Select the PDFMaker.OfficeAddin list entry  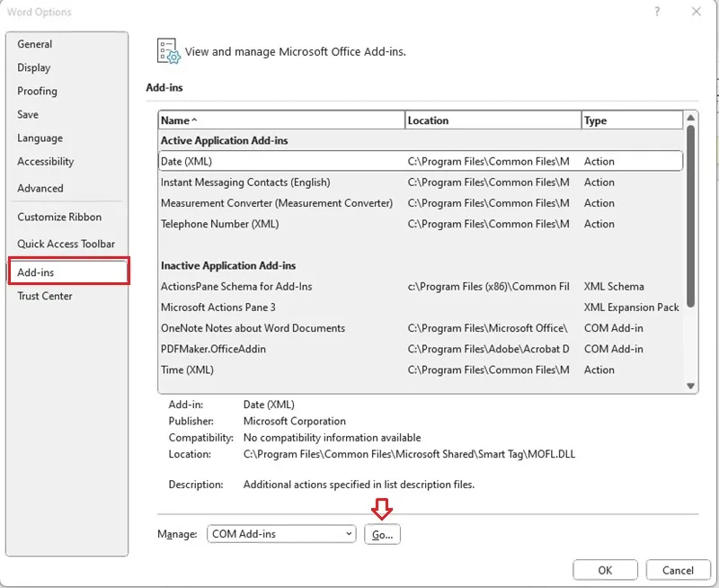point(421,349)
